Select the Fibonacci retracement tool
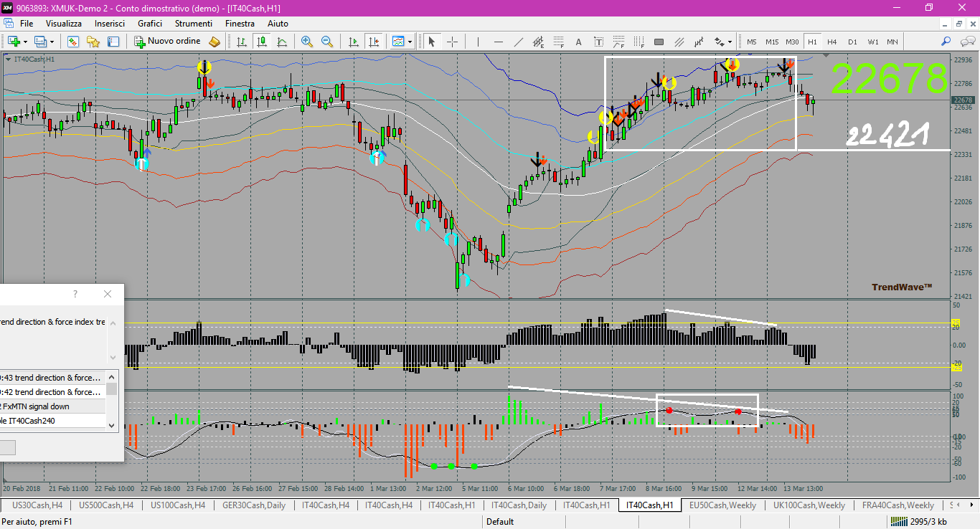This screenshot has width=980, height=529. coord(558,42)
